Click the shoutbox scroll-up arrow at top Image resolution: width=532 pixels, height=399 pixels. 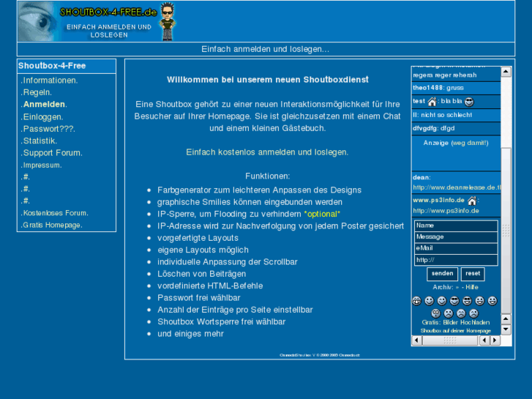(506, 72)
